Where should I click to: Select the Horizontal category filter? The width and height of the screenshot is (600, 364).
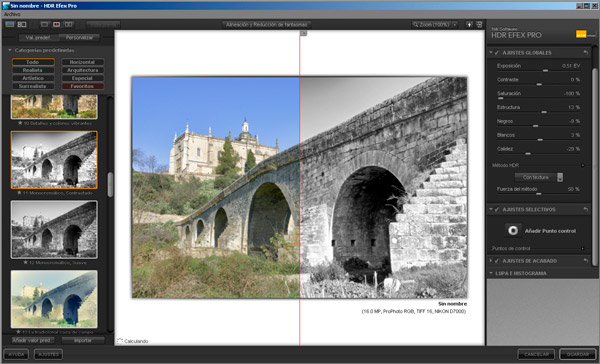coord(82,62)
